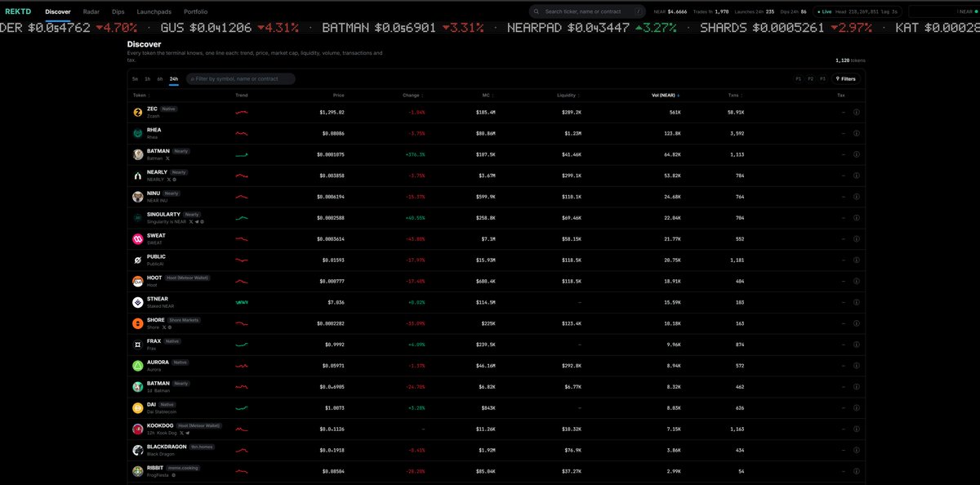Click the orange SHORE token logo
Viewport: 980px width, 485px height.
tap(138, 323)
